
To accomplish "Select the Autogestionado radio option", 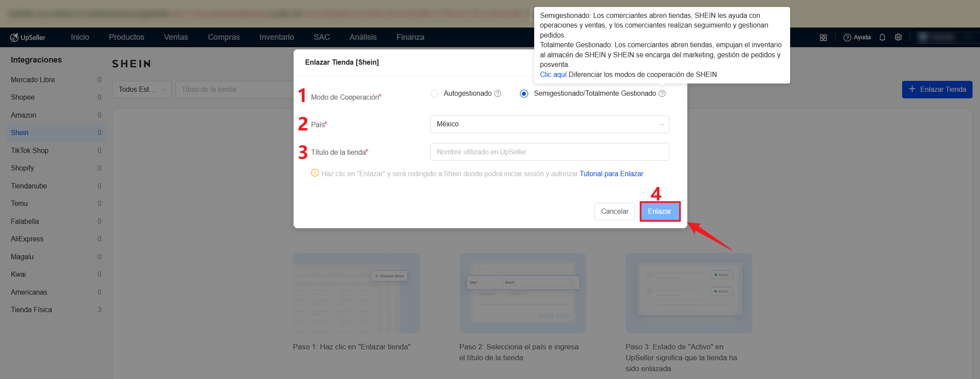I will point(434,94).
